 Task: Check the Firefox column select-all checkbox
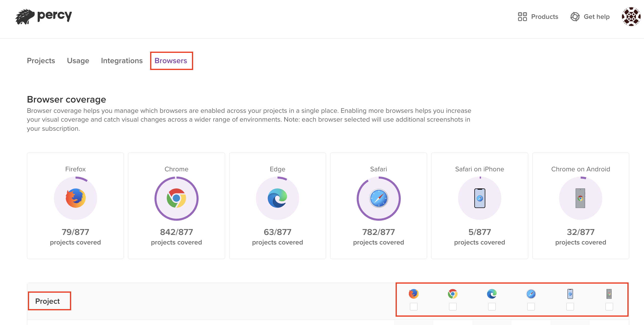(x=413, y=306)
